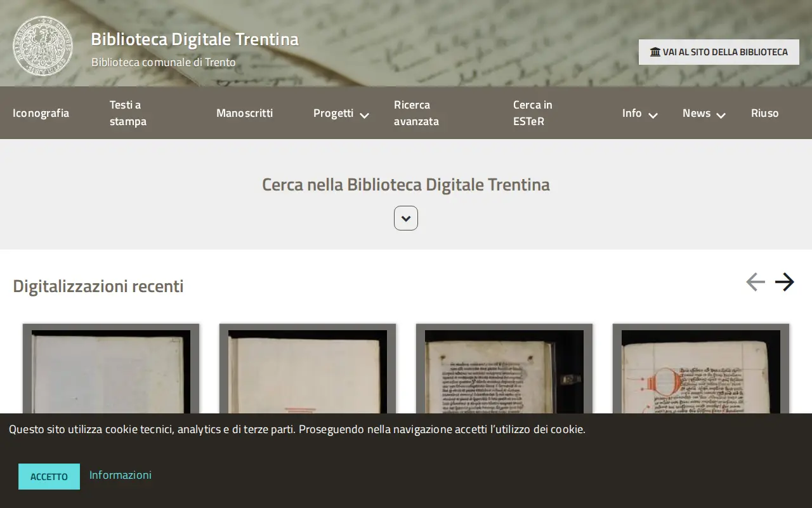Image resolution: width=812 pixels, height=508 pixels.
Task: Go to next recent digitizations slide
Action: (x=785, y=282)
